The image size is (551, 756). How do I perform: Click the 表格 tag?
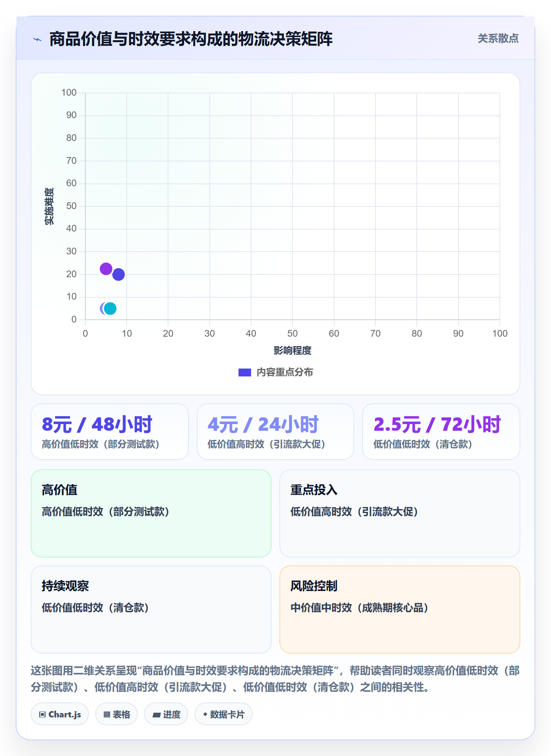click(116, 714)
